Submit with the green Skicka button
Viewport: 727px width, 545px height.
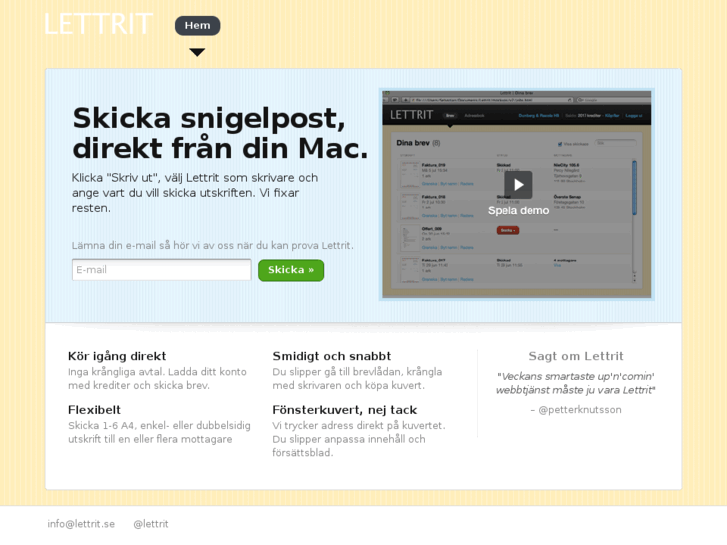[291, 270]
